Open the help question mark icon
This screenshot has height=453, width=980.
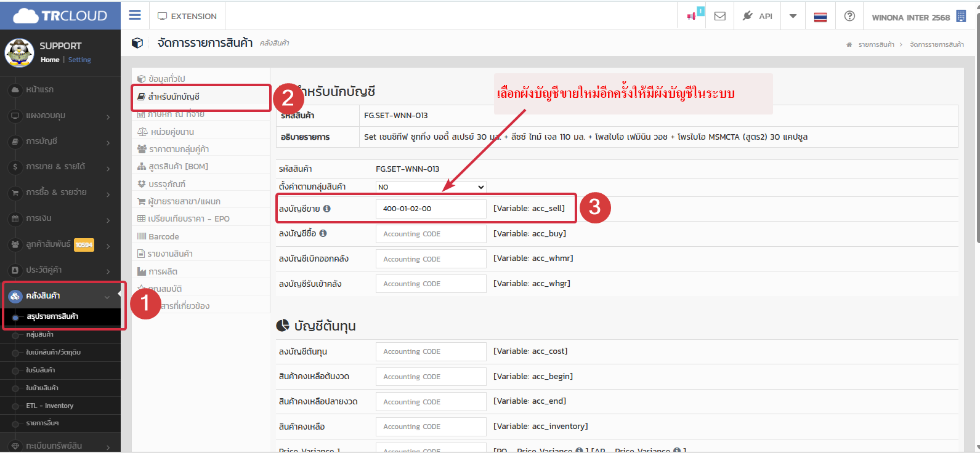pyautogui.click(x=849, y=16)
